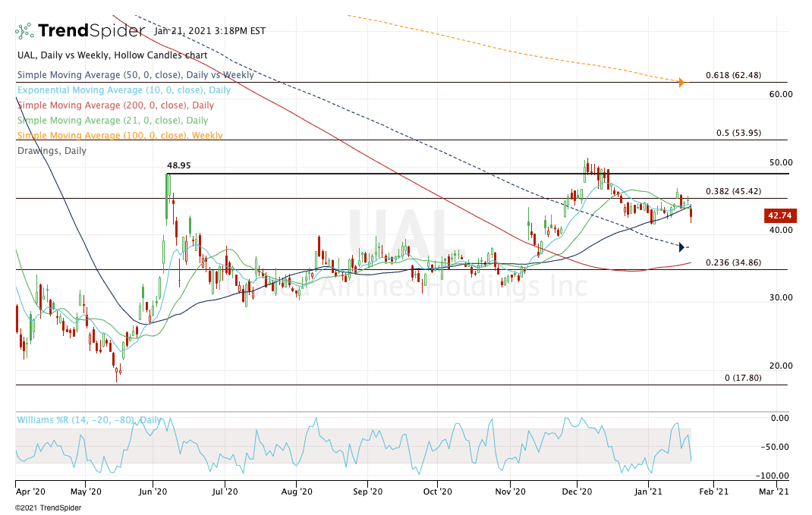812x515 pixels.
Task: Click the 40.00 price axis label
Action: (780, 230)
